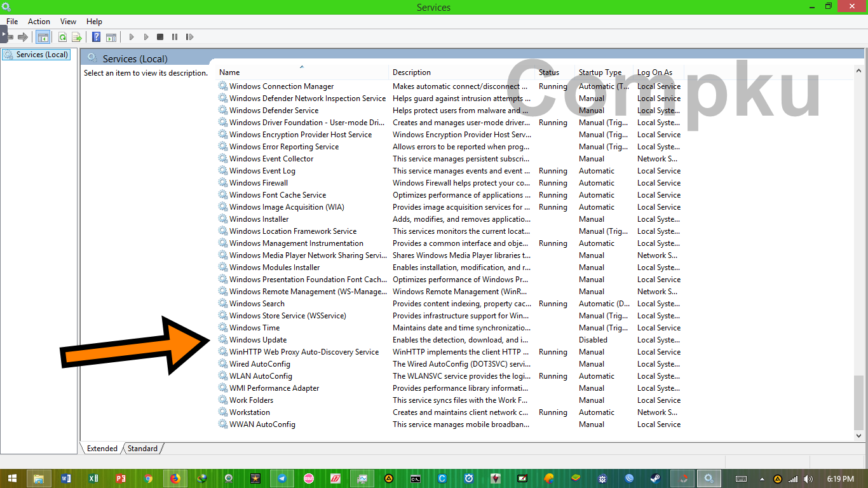Click the Export List toolbar icon
Image resolution: width=868 pixels, height=488 pixels.
(77, 37)
